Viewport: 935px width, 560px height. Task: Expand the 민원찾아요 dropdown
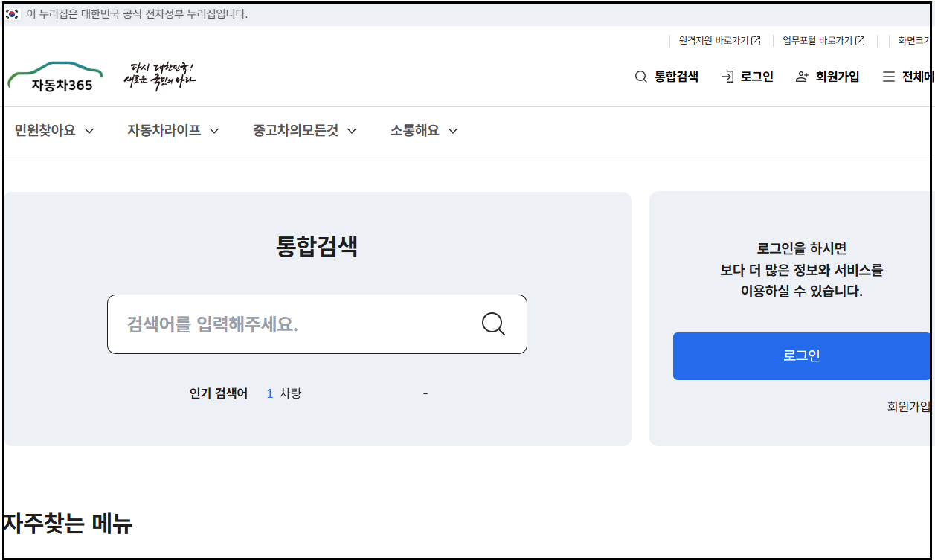coord(89,129)
